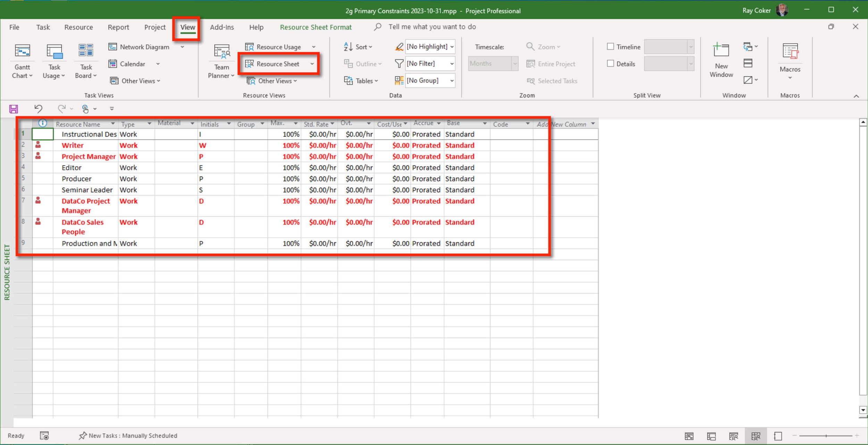Switch to the Report tab

coord(118,27)
